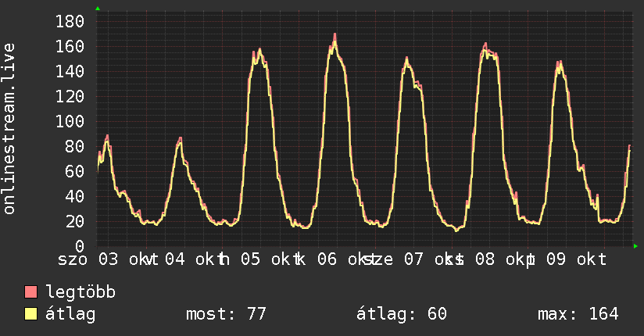The width and height of the screenshot is (644, 336).
Task: Click the 140 y-axis label
Action: (x=70, y=71)
